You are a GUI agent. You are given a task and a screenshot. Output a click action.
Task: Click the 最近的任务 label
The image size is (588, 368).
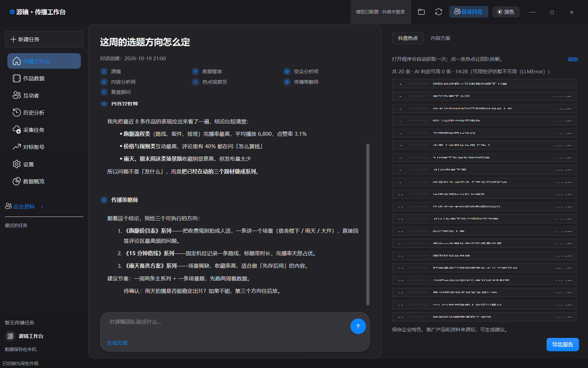click(16, 225)
